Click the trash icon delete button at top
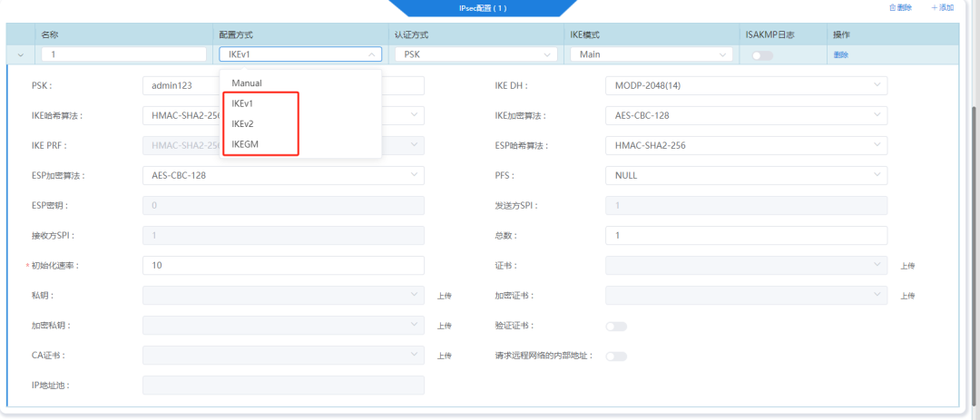This screenshot has height=420, width=980. click(900, 7)
